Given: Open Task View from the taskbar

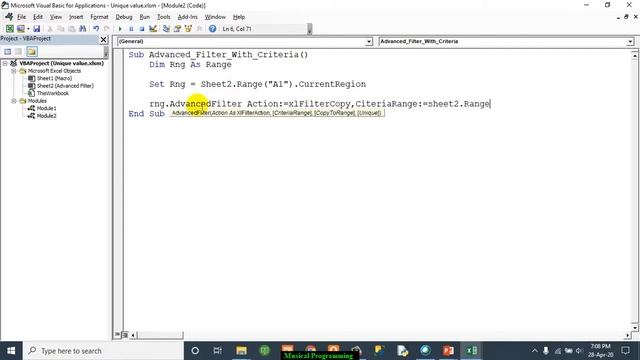Looking at the screenshot, I should coord(218,351).
